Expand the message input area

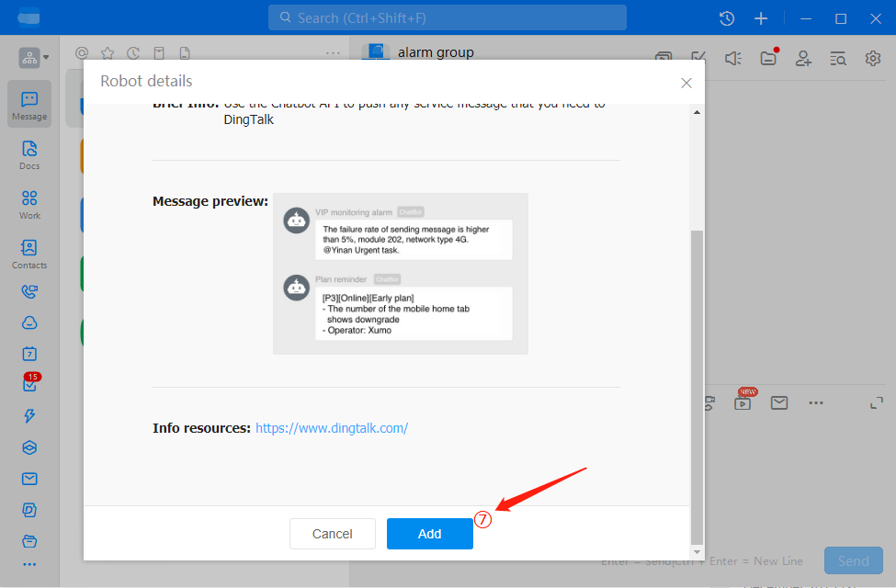click(x=876, y=403)
